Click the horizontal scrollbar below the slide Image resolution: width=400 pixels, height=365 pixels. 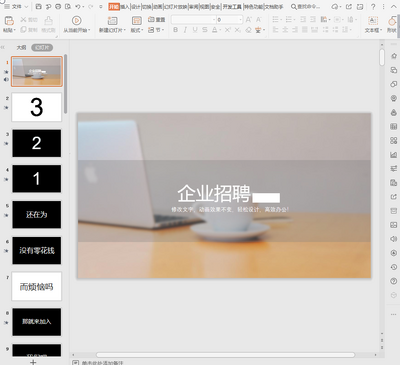click(225, 355)
